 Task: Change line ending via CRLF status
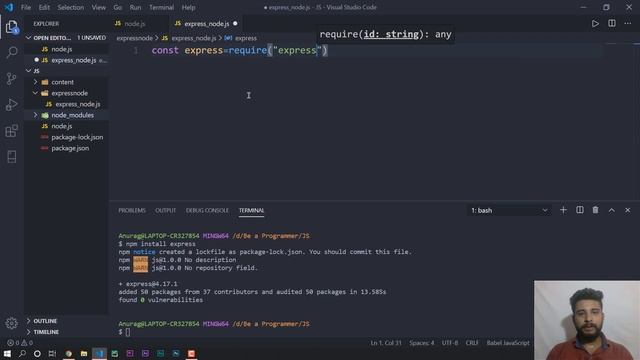click(x=472, y=343)
